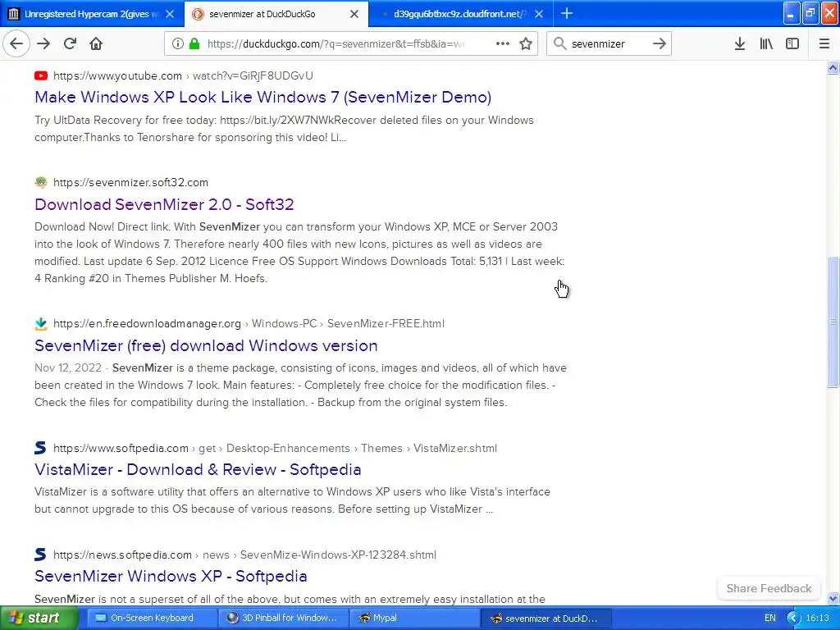Screen dimensions: 840x630
Task: Go forward with the arrow button
Action: [x=43, y=43]
